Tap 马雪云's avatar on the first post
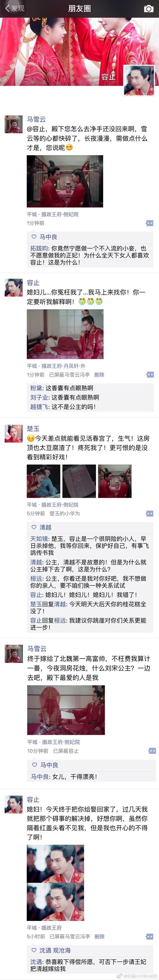159x980 pixels. (13, 124)
